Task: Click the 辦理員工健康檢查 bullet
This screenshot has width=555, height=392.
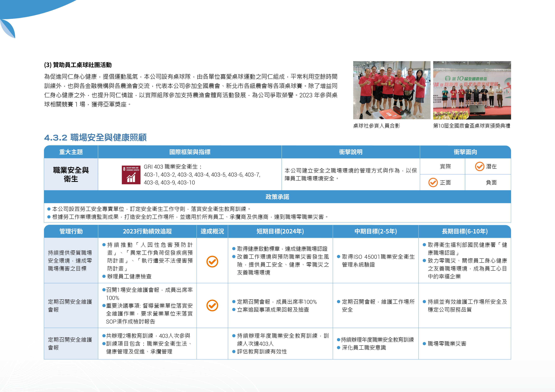Action: click(x=127, y=276)
